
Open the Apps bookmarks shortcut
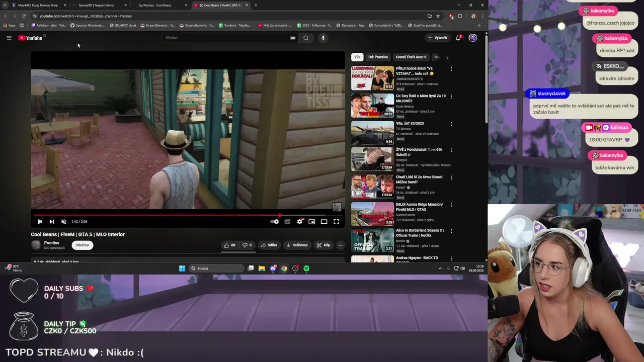click(x=10, y=25)
